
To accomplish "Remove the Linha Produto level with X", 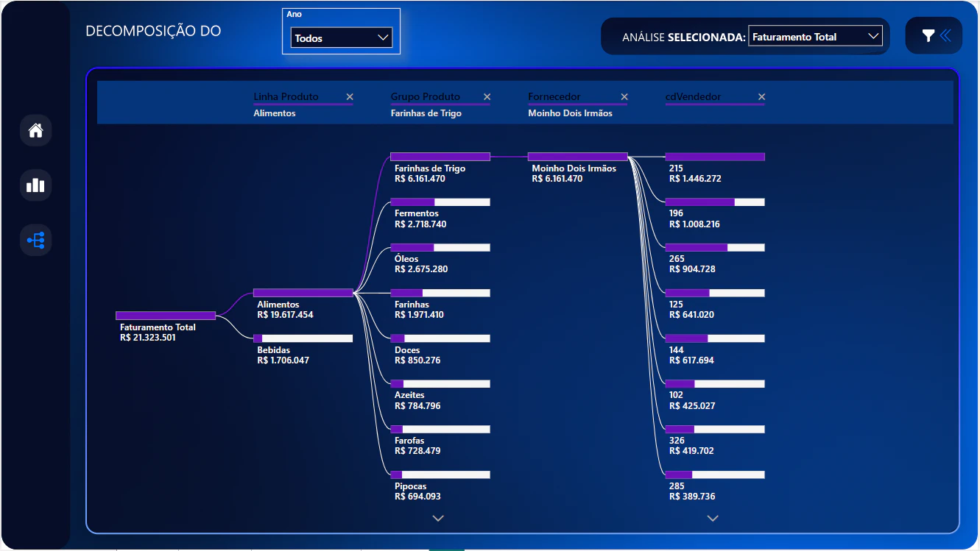I will click(350, 96).
